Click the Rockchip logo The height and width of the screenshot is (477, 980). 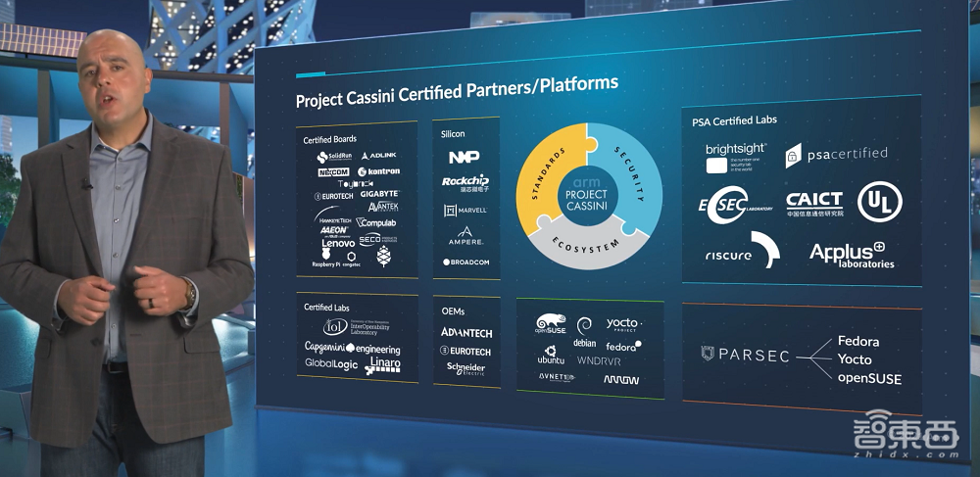pos(465,183)
